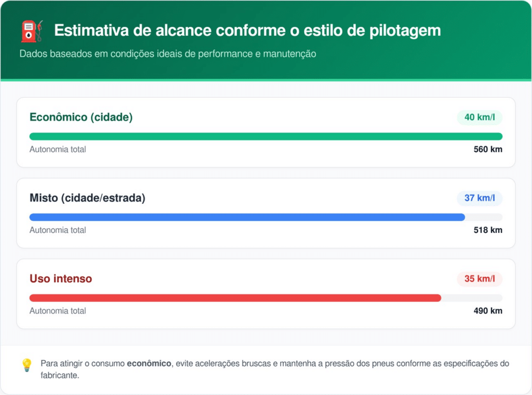Click the main title about estilo de pilotagem
Screen dimensions: 532x395
pyautogui.click(x=247, y=30)
